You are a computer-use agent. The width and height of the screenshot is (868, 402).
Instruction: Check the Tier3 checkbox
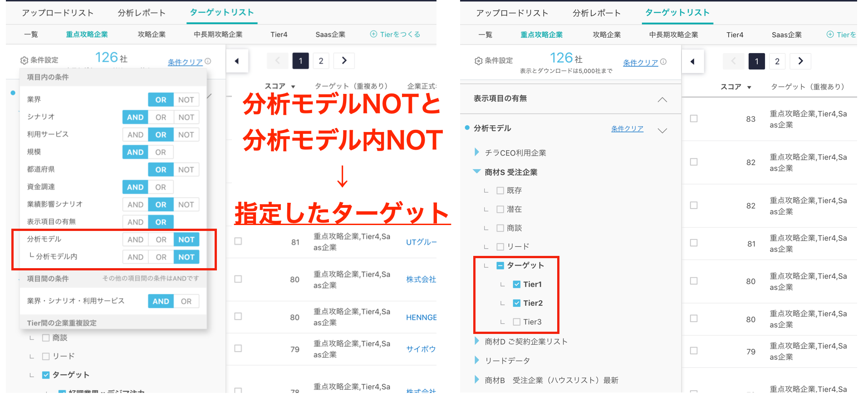pyautogui.click(x=516, y=322)
